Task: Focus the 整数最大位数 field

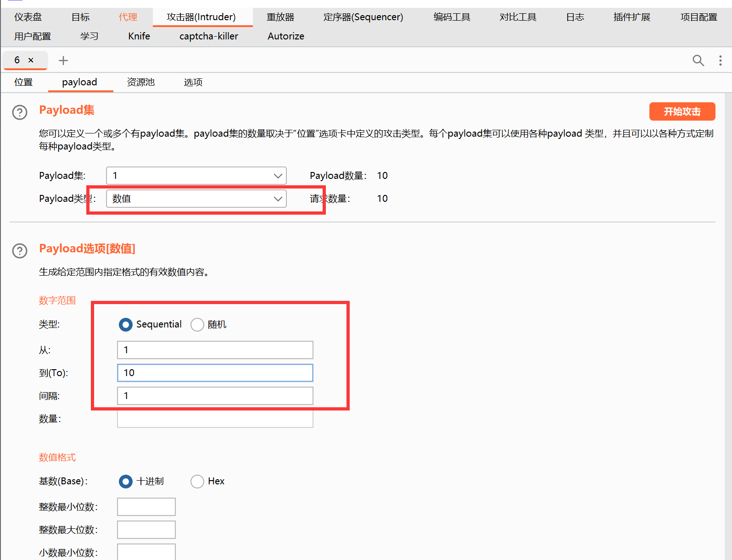Action: pos(146,530)
